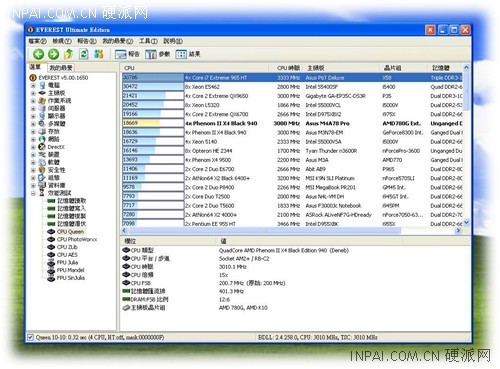
Task: Click the CPU column header
Action: click(195, 68)
